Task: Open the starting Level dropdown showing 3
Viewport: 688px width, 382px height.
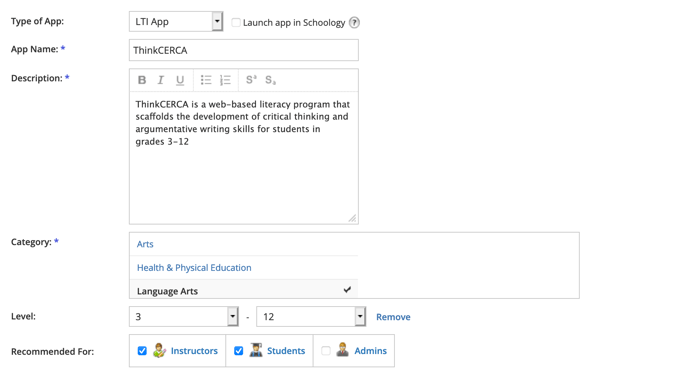Action: 184,317
